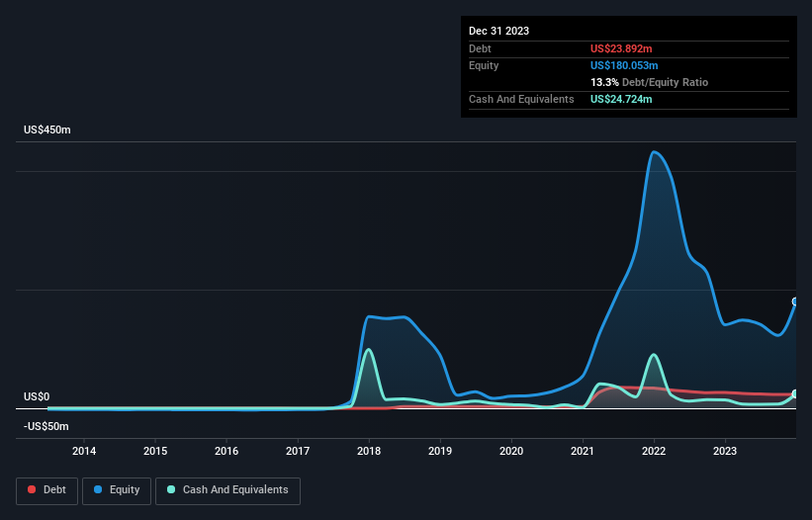812x520 pixels.
Task: Click the Debt label in tooltip
Action: [480, 48]
